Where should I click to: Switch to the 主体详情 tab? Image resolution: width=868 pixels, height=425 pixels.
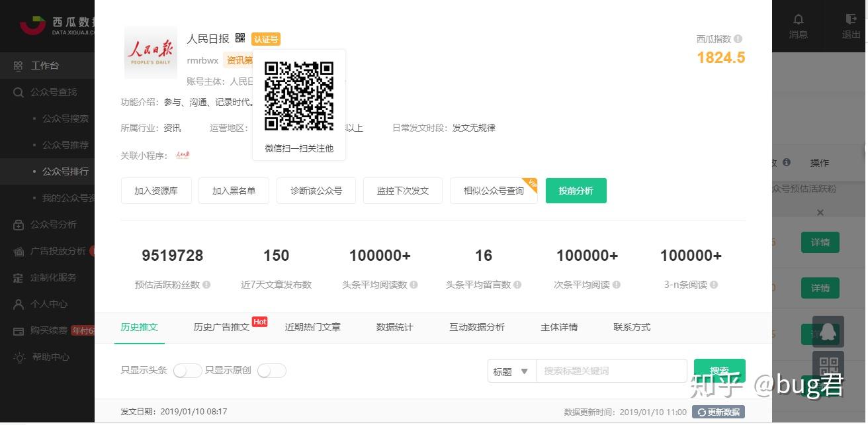(559, 327)
